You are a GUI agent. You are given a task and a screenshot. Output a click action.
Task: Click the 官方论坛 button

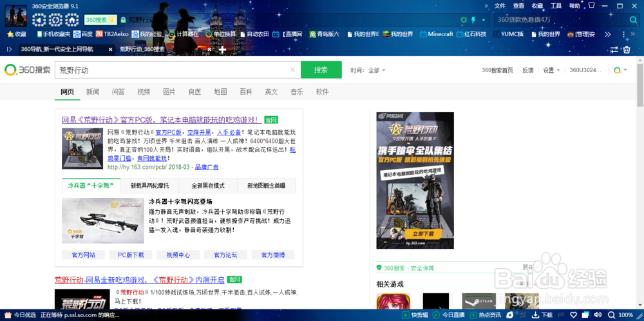225,255
